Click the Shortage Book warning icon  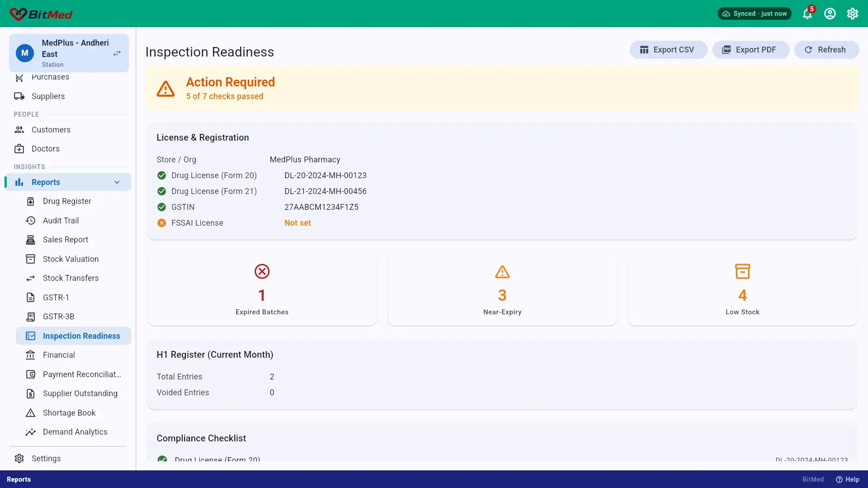(30, 413)
